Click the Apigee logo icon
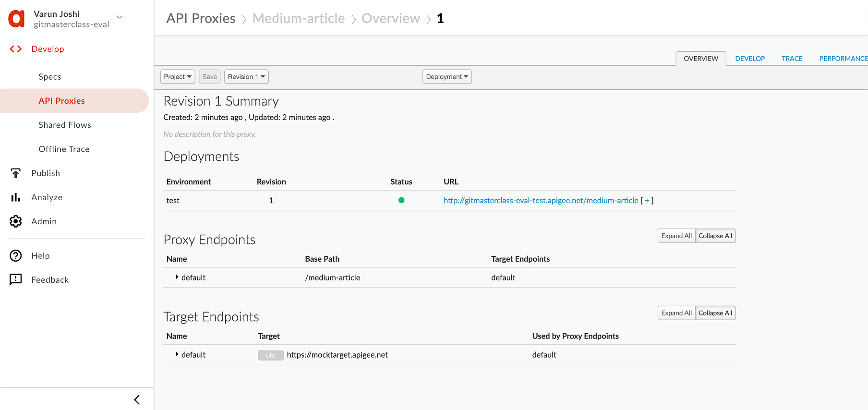Screen dimensions: 868x410 tap(16, 19)
